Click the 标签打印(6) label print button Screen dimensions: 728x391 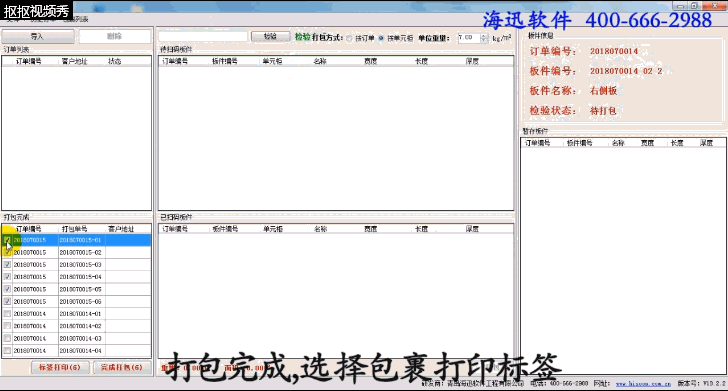coord(59,367)
